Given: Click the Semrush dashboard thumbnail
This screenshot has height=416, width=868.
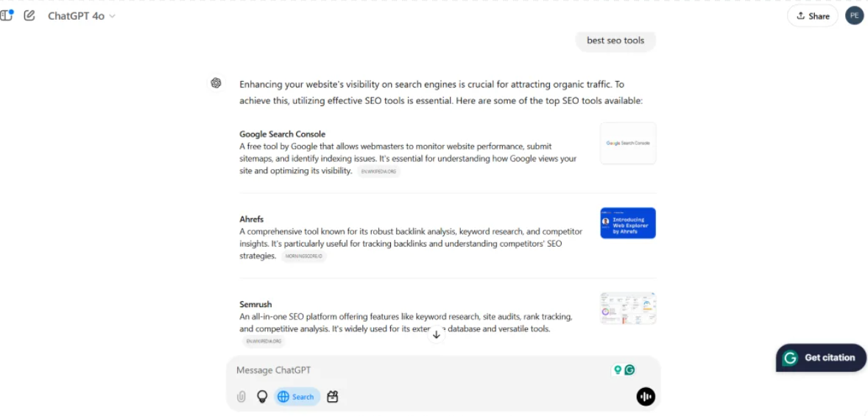Looking at the screenshot, I should click(627, 308).
